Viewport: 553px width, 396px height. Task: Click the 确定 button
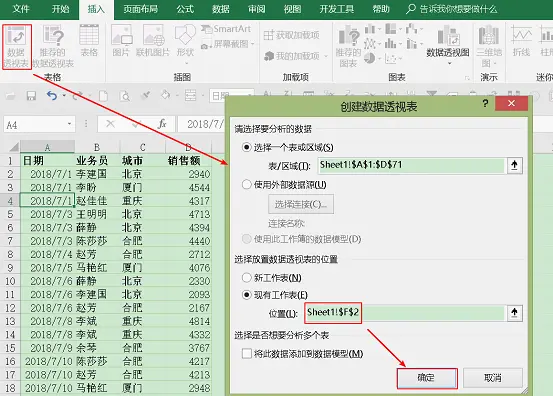[x=427, y=378]
